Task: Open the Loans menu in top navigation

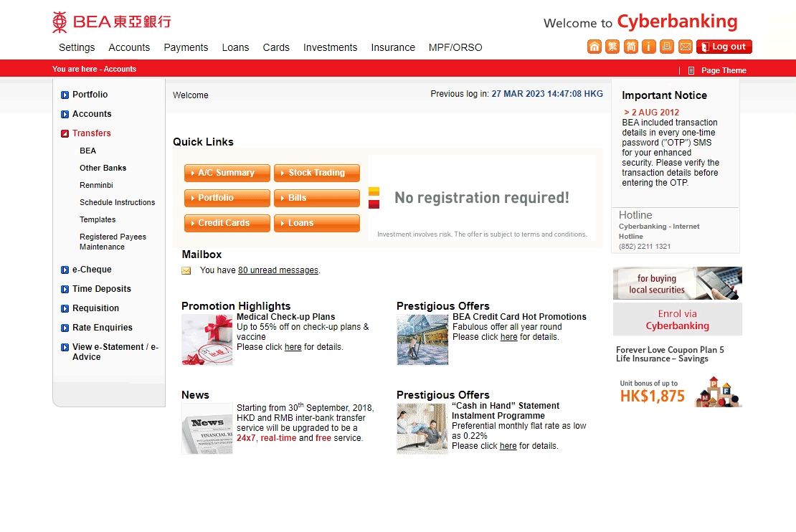Action: 235,47
